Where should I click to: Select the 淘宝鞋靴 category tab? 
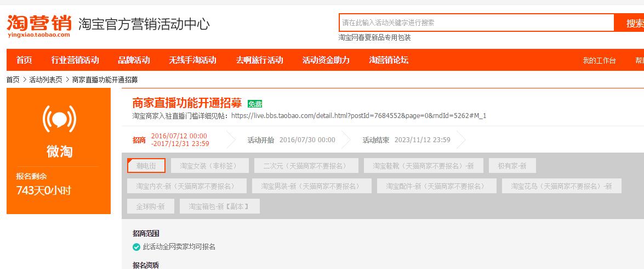pos(424,166)
